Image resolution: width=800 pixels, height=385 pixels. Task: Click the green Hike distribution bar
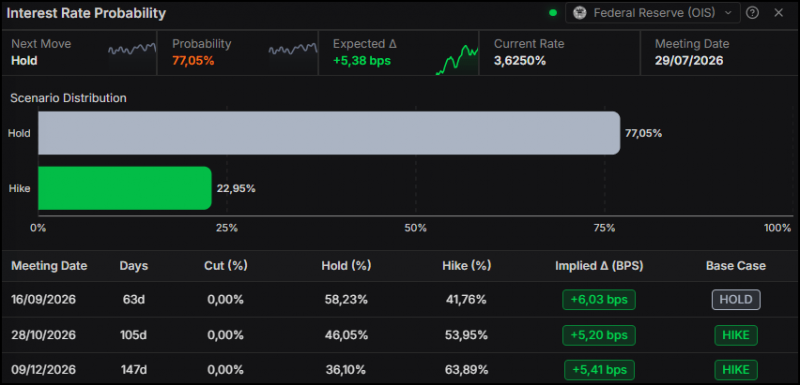click(x=124, y=188)
